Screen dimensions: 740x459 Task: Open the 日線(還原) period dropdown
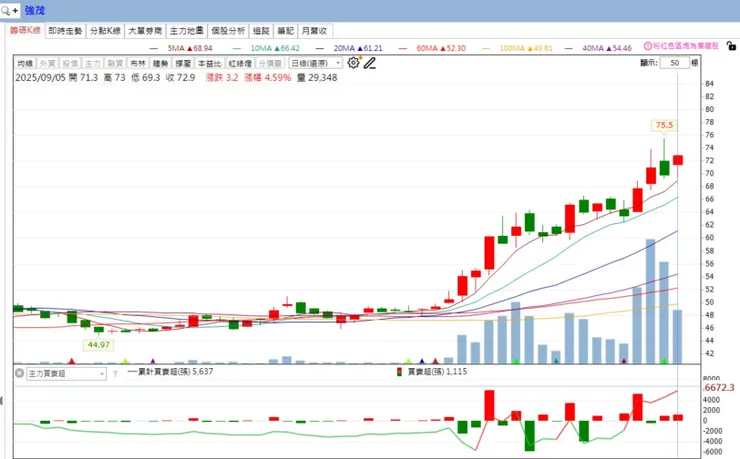point(315,63)
